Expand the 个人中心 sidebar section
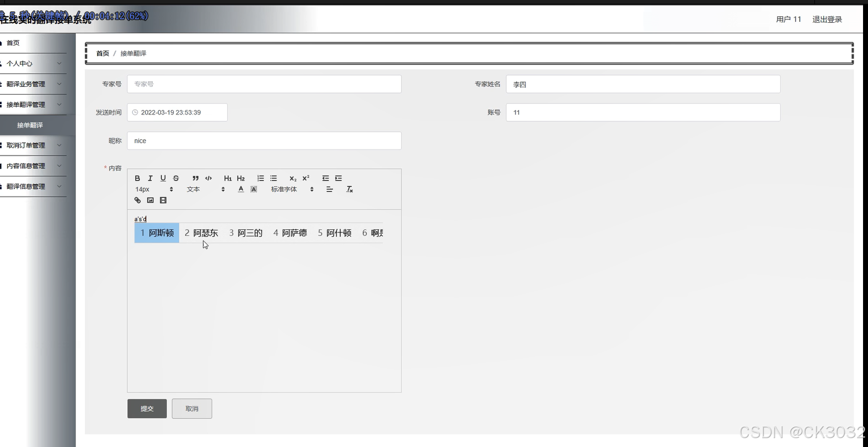Screen dimensions: 868x447 point(20,63)
